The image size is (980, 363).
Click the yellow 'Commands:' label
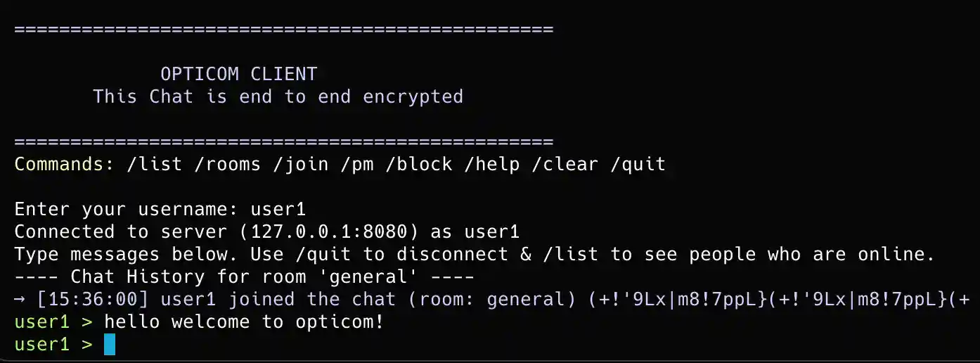[x=59, y=165]
